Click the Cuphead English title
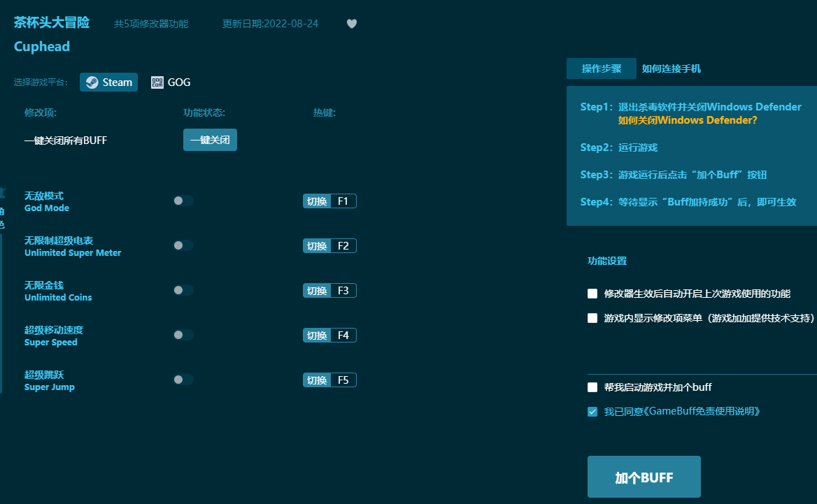This screenshot has width=817, height=504. coord(42,46)
